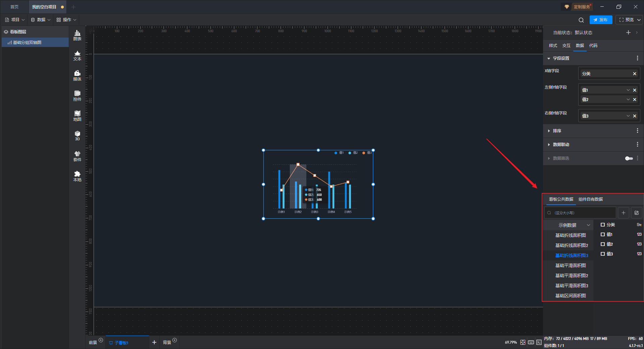
Task: Open the 项目 menu
Action: pos(15,20)
